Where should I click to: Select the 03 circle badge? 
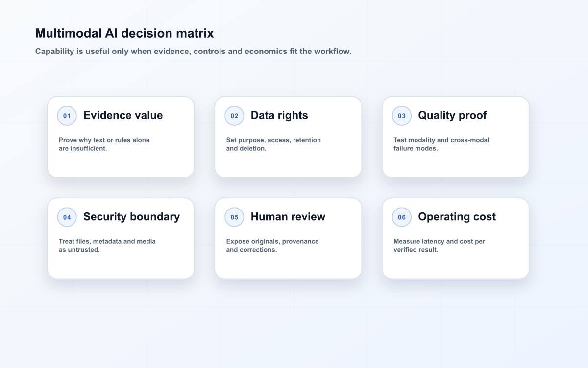[x=402, y=116]
